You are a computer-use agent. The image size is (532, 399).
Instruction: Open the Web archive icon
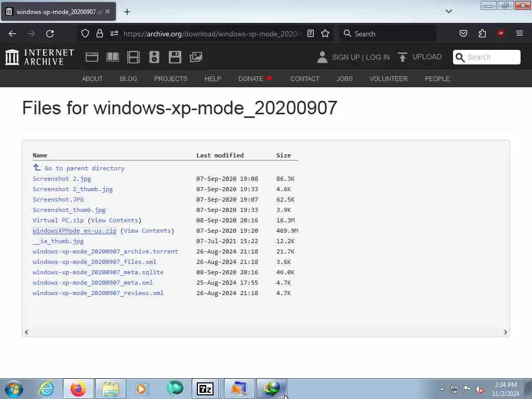[x=92, y=57]
